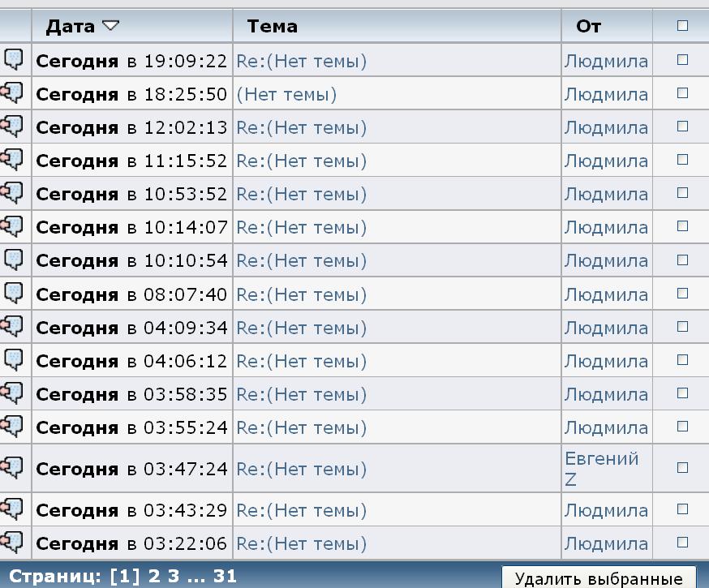Screen dimensions: 709x588
Task: Check the box for the 11:15:52 message
Action: 682,160
